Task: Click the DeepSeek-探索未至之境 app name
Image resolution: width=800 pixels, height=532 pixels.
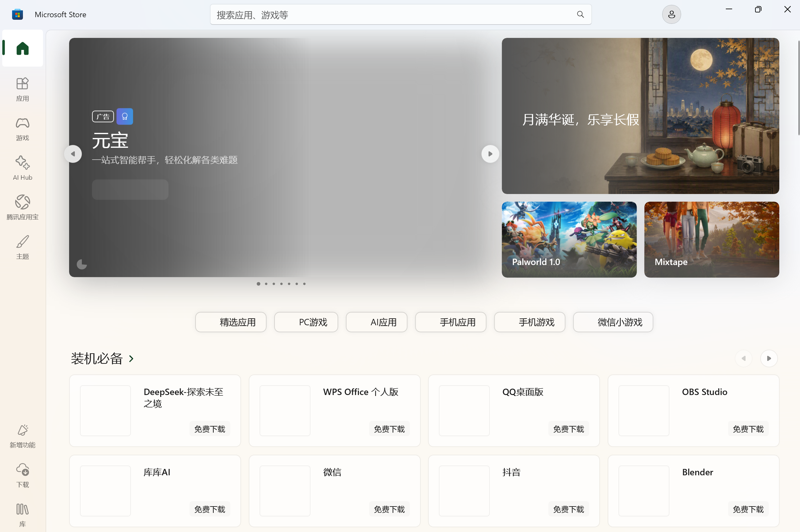Action: coord(183,398)
